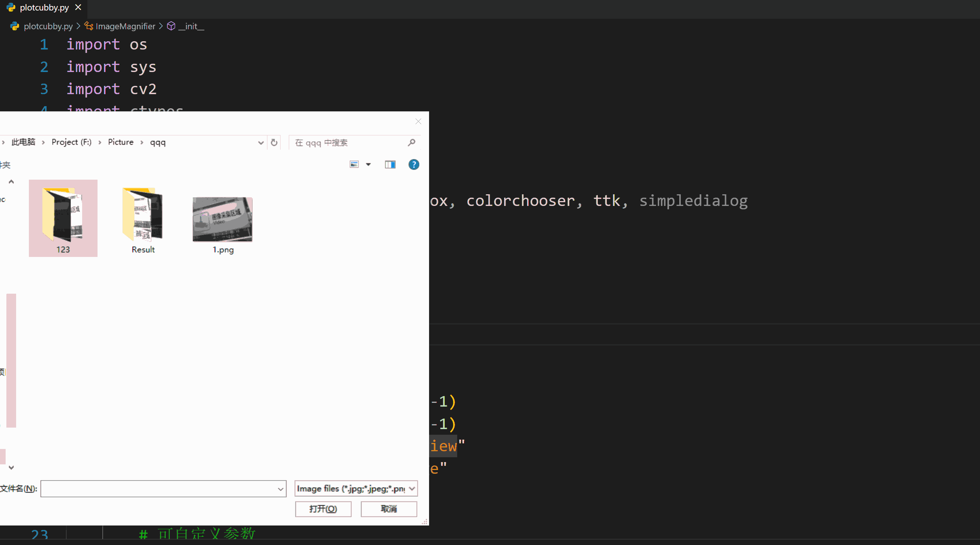Expand arrow after Picture breadcrumb

141,142
